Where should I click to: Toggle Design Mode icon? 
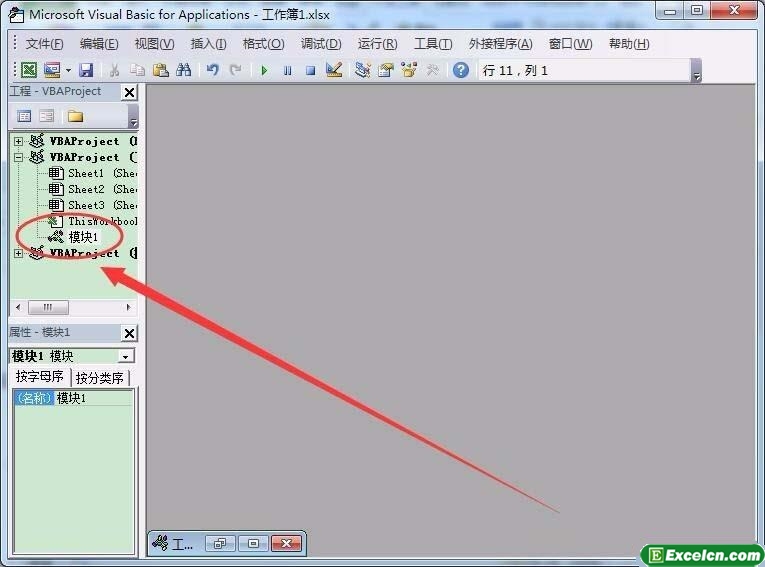coord(334,70)
